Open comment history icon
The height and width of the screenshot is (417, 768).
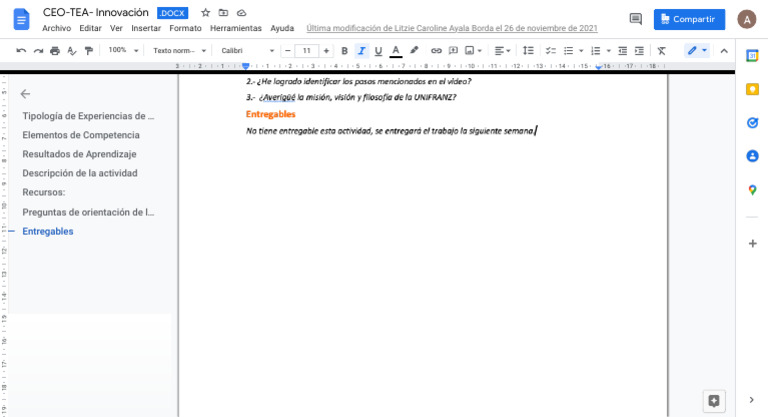point(635,19)
